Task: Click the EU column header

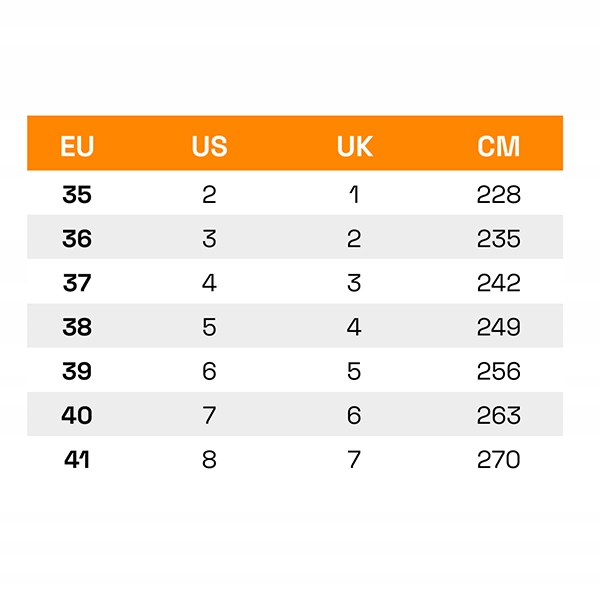Action: point(77,146)
